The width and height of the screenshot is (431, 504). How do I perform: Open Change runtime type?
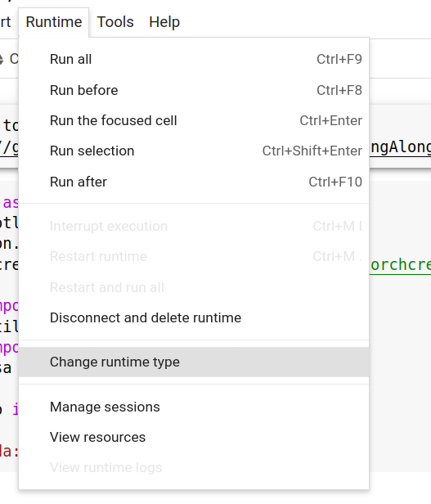[x=194, y=362]
